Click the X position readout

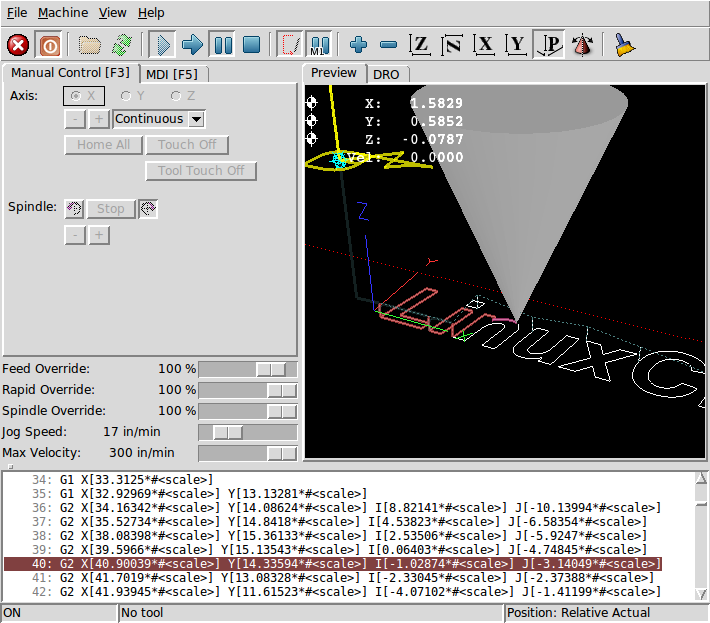tap(414, 104)
